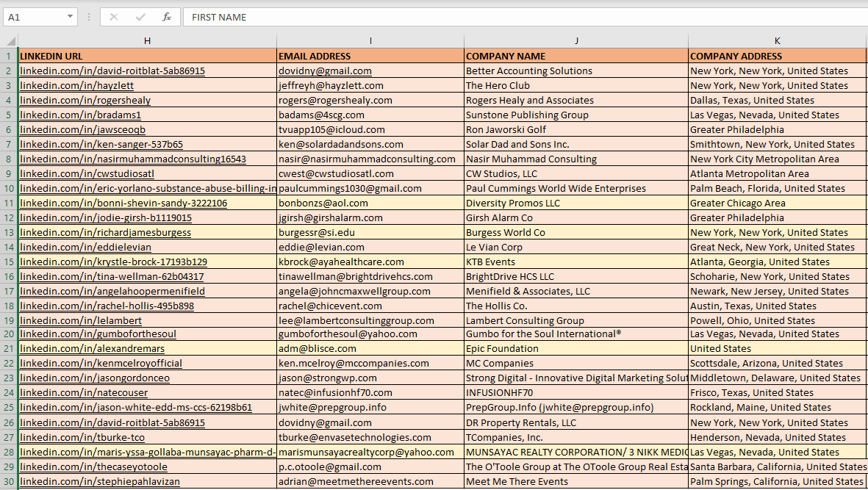Open the linkedin.com/in/rogershealy link

click(x=85, y=100)
